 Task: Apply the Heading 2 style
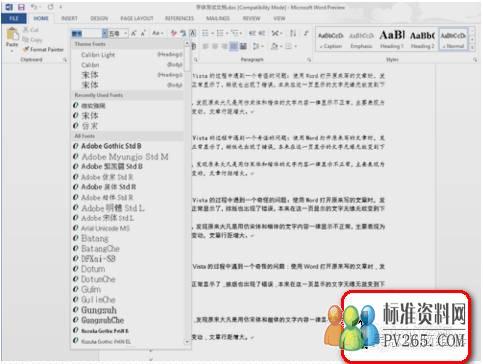(x=422, y=40)
